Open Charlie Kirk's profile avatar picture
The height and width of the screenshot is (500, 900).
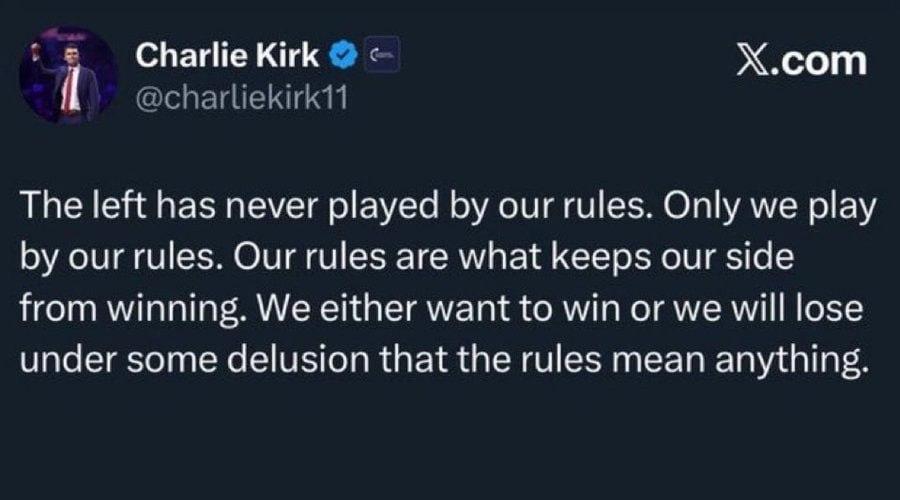(x=69, y=75)
